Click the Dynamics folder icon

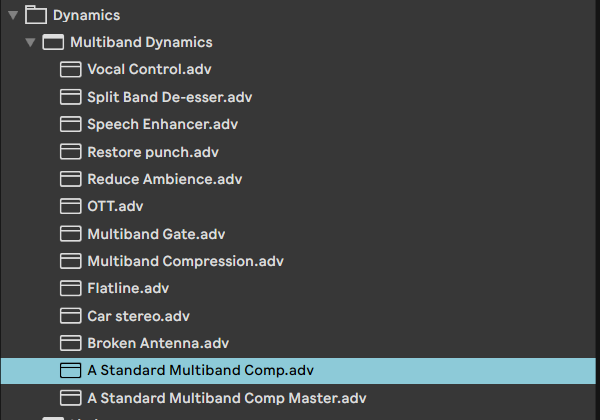[36, 16]
